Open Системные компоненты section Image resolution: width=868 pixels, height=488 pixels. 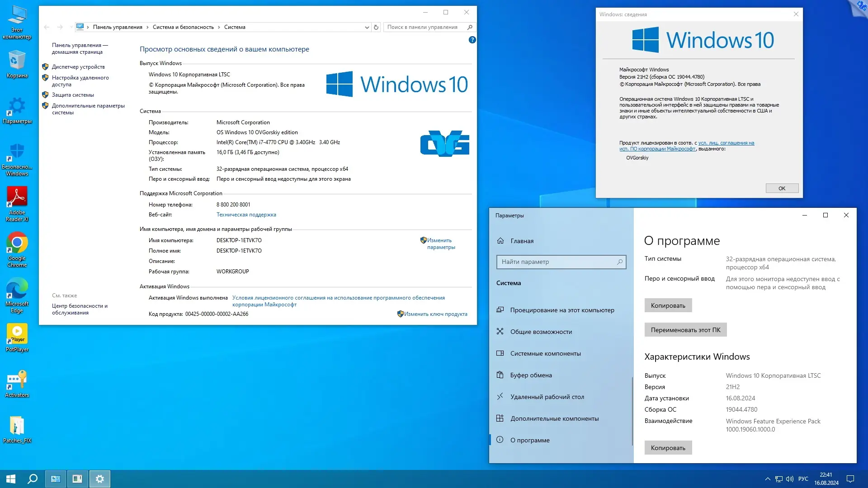click(545, 353)
